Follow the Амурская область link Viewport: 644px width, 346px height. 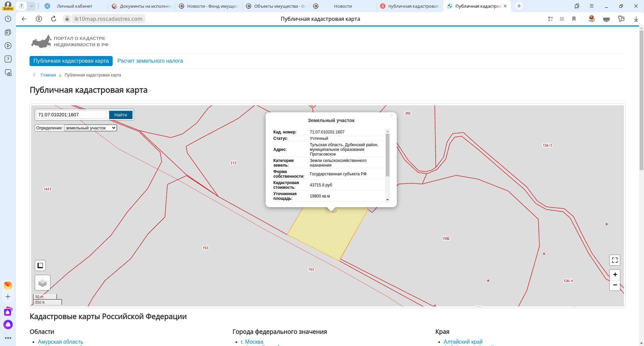pyautogui.click(x=60, y=342)
